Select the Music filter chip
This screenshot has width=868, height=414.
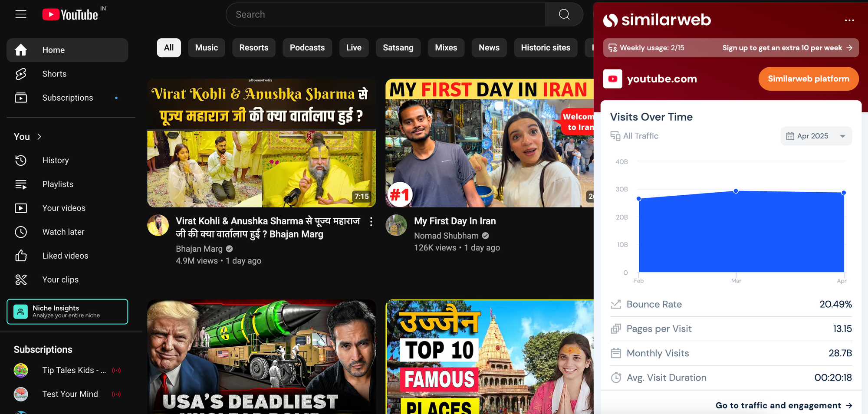coord(206,48)
